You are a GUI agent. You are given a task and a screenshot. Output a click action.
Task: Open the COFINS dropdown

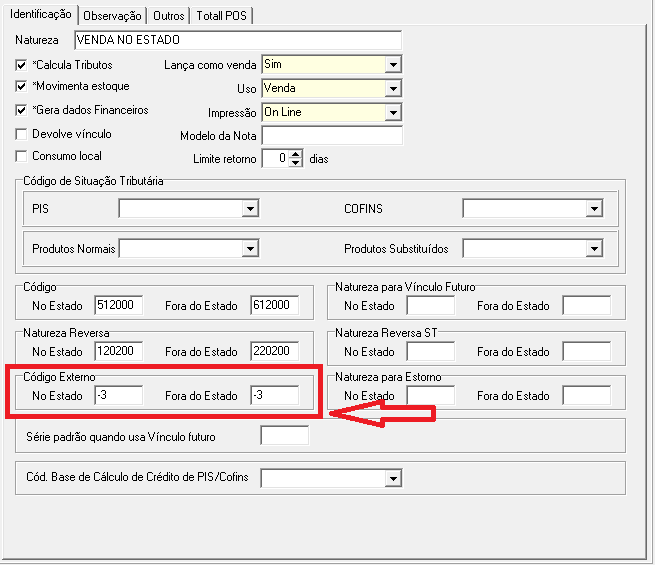(594, 208)
